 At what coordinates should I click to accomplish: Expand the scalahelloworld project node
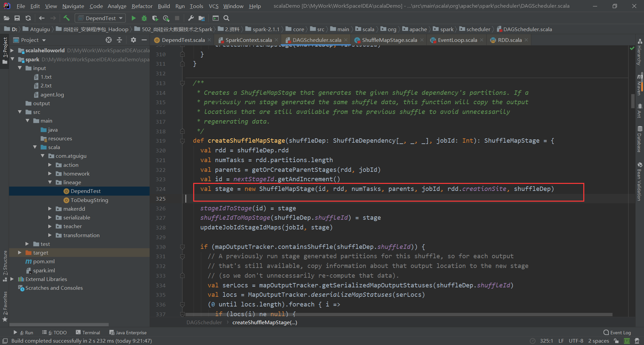pos(12,50)
